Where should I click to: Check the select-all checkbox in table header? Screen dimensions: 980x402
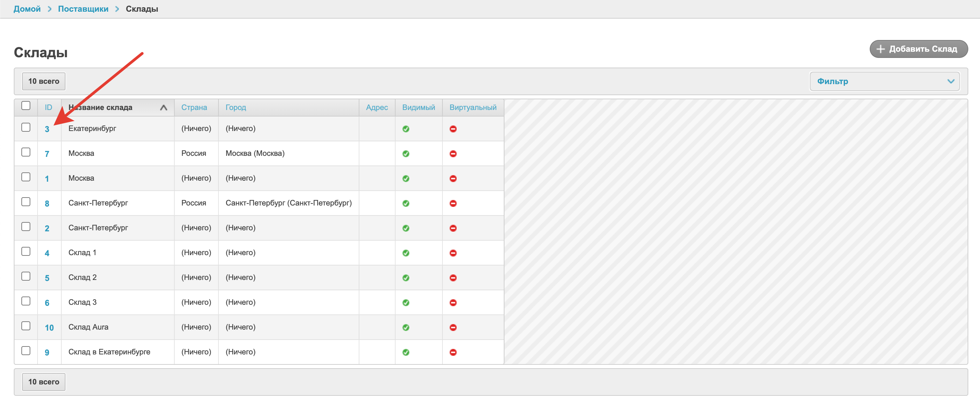[26, 105]
